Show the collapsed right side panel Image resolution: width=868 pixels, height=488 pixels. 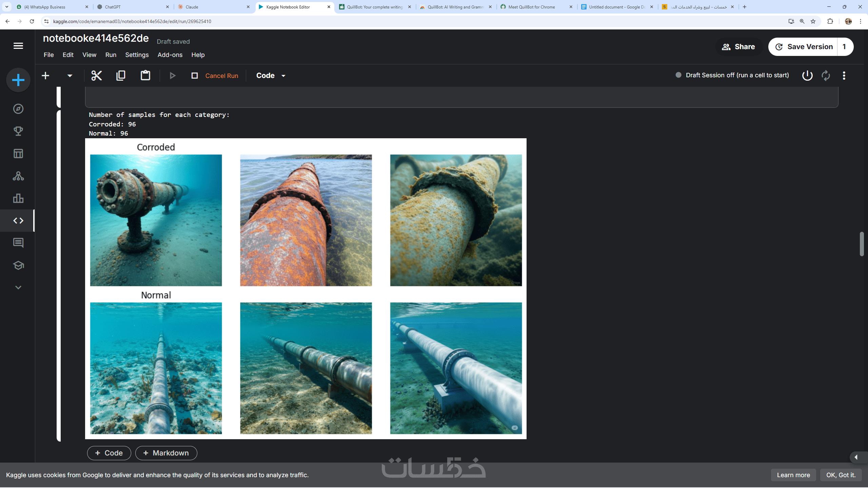(856, 457)
